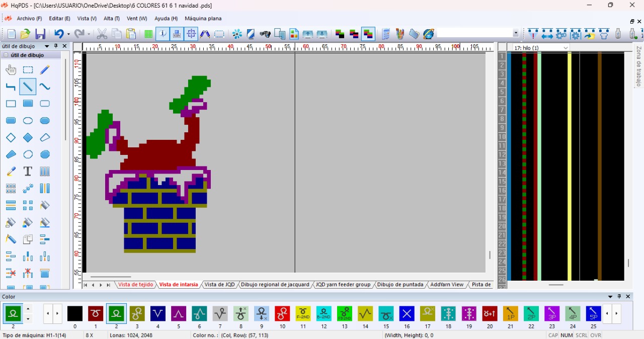644x339 pixels.
Task: Toggle the crosshair cursor toolbar button
Action: pos(191,34)
